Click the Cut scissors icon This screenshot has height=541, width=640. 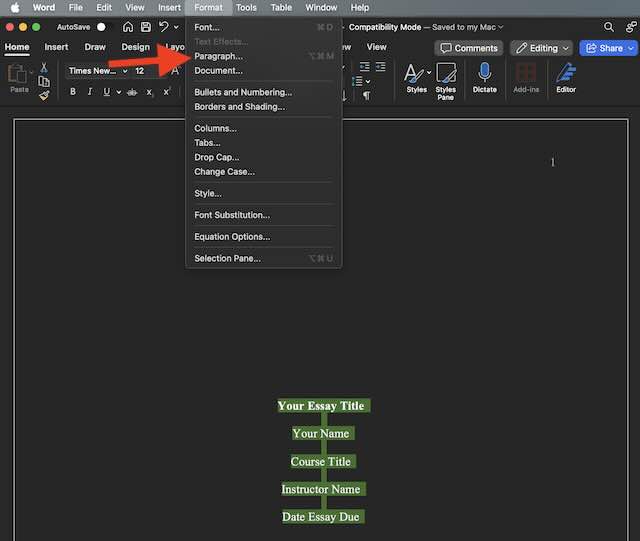[x=44, y=67]
